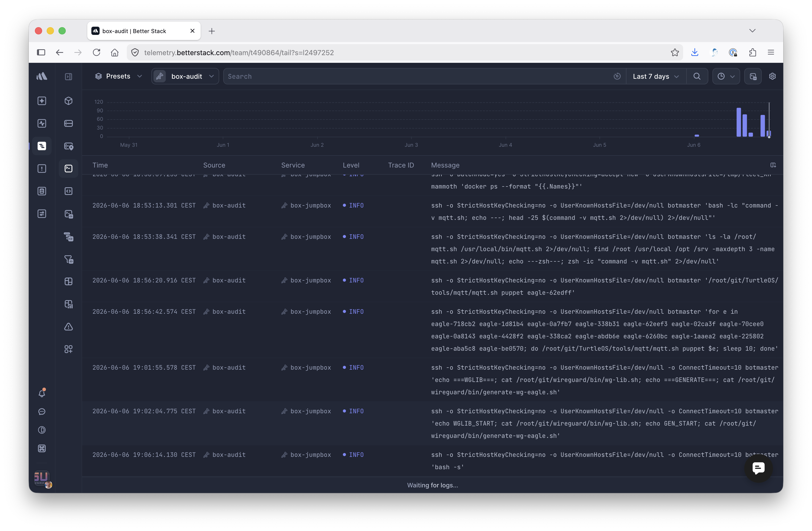Click the browser back arrow
Viewport: 812px width, 531px height.
60,52
